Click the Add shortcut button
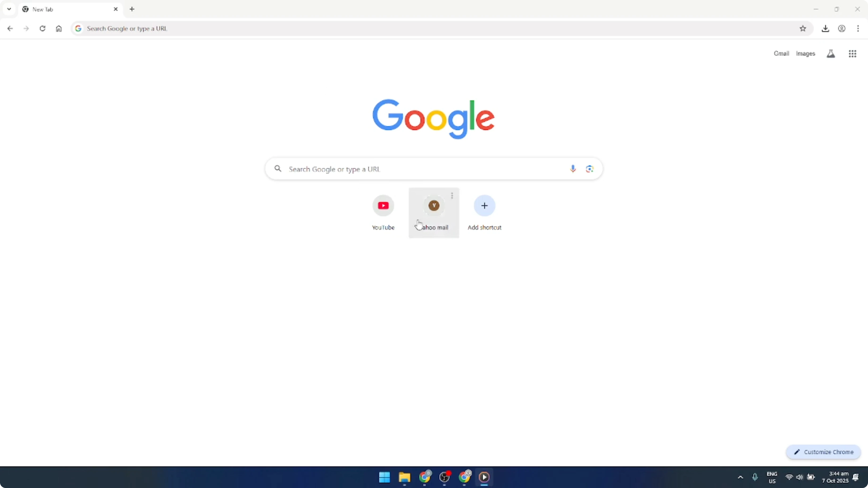 (x=484, y=213)
